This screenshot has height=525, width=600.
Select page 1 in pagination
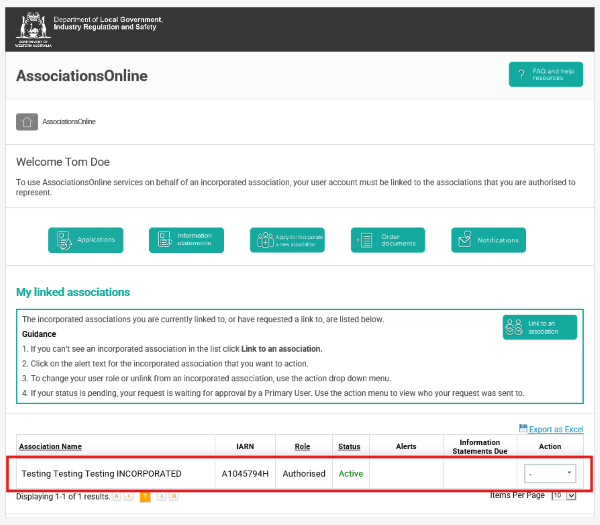(x=145, y=497)
